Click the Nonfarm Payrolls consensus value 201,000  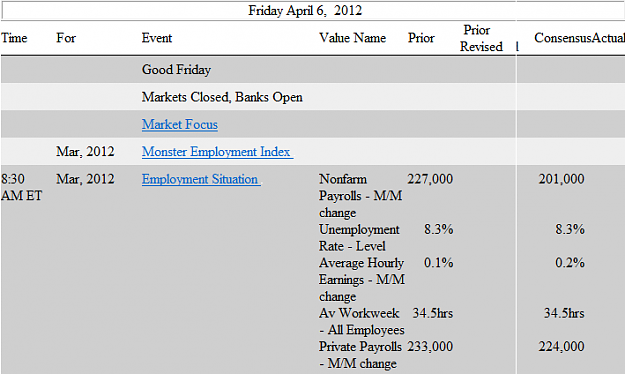coord(561,179)
